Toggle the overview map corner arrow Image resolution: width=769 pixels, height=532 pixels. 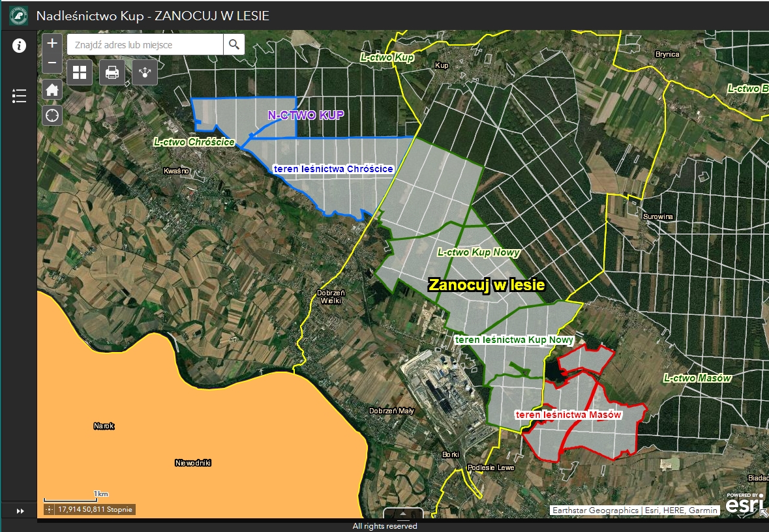coord(764,513)
